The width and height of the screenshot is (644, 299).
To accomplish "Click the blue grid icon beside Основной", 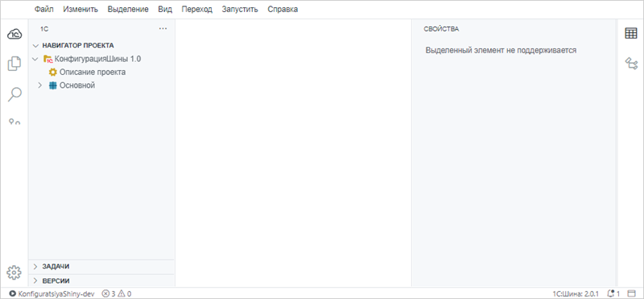I will [x=52, y=85].
